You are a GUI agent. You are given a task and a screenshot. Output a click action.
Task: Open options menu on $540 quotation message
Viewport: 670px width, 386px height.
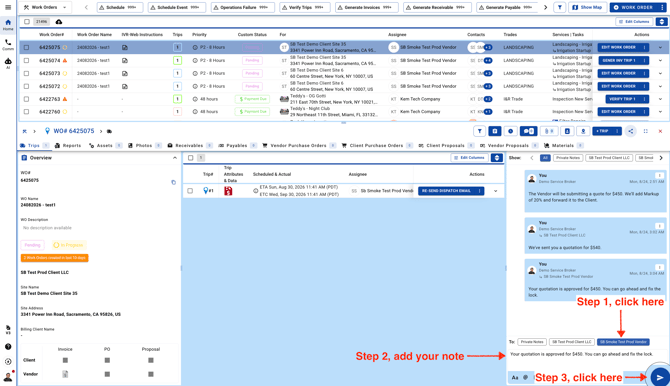click(x=659, y=226)
